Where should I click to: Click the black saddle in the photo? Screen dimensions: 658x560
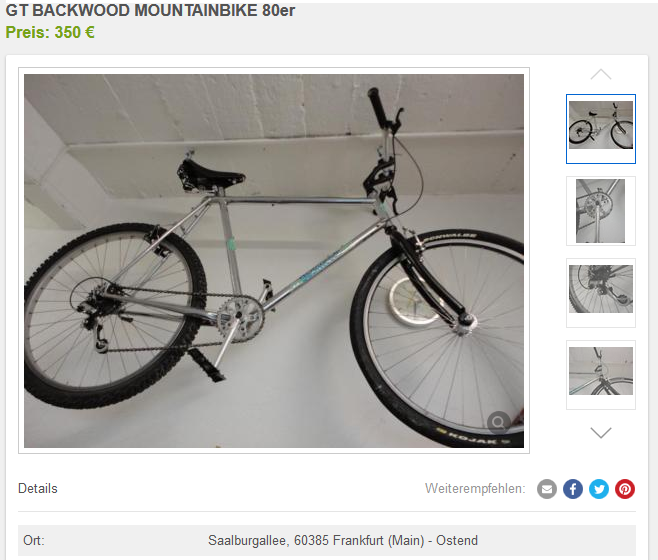210,174
